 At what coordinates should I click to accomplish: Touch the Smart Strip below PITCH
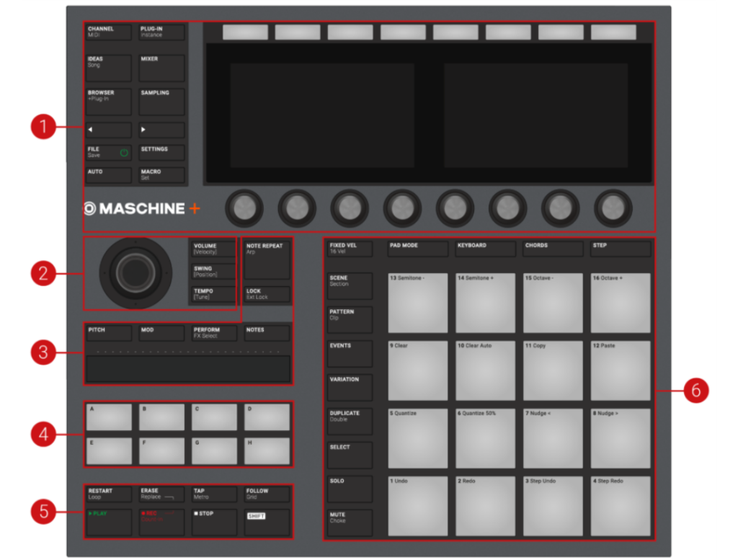coord(188,368)
